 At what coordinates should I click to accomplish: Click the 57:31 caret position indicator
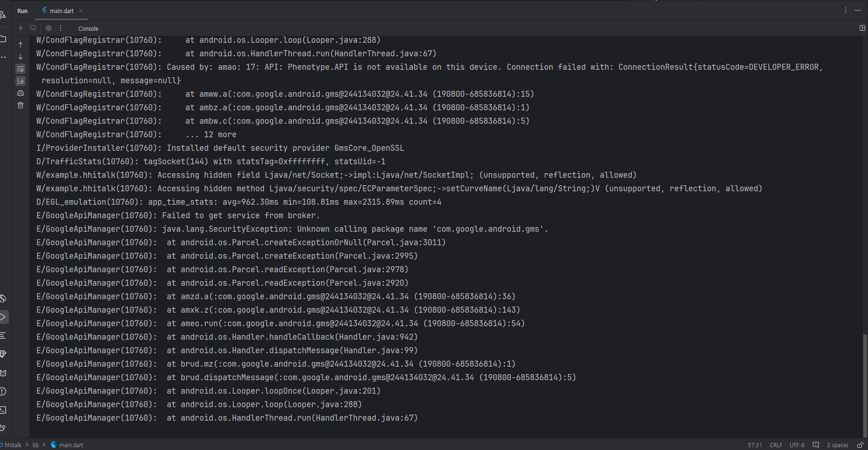click(x=755, y=445)
